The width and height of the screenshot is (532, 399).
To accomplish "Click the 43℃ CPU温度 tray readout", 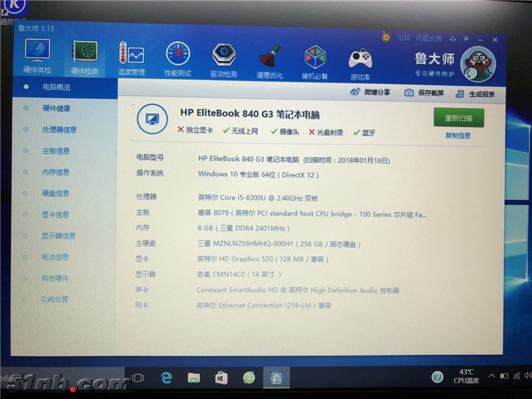I will coord(466,376).
